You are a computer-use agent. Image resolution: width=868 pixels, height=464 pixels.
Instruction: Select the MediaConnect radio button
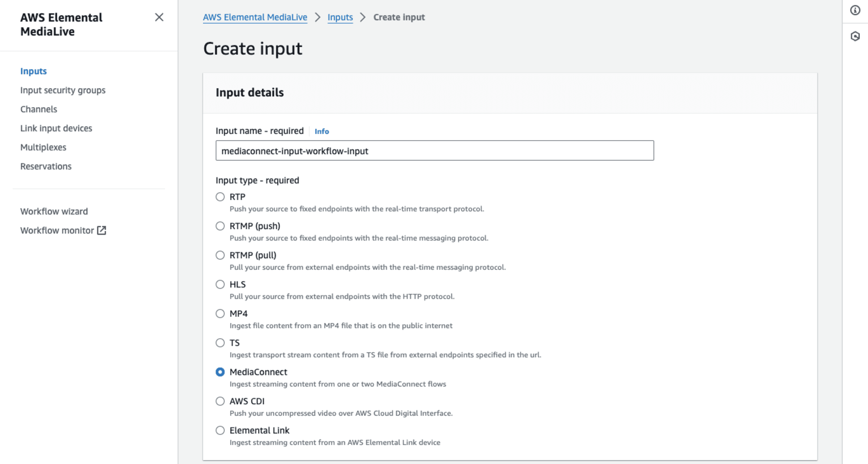click(220, 372)
